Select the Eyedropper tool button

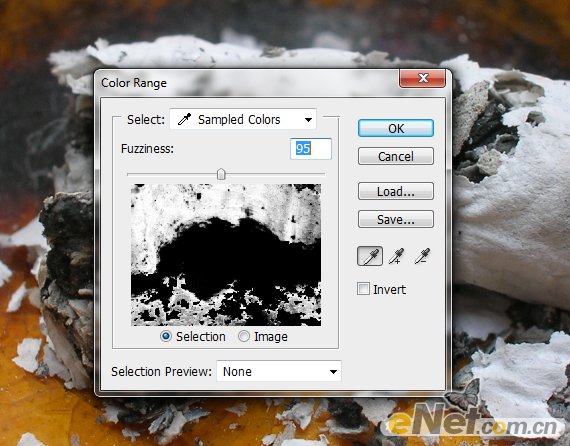[370, 256]
